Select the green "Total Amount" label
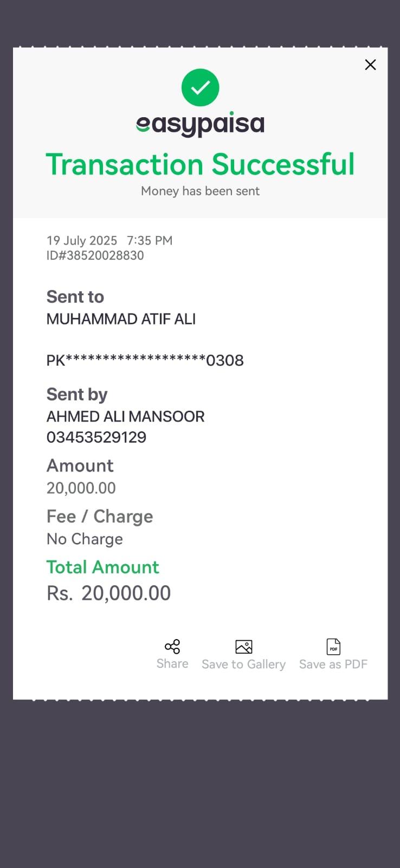400x868 pixels. tap(102, 567)
